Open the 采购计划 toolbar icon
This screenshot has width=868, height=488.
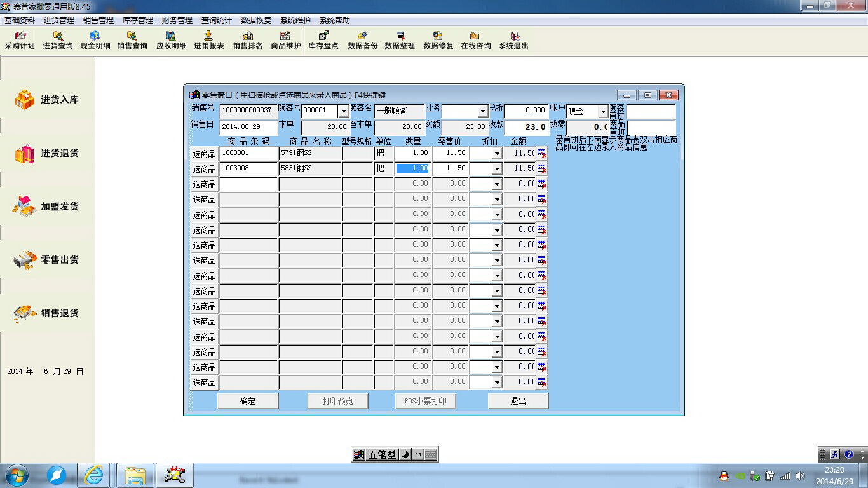20,41
